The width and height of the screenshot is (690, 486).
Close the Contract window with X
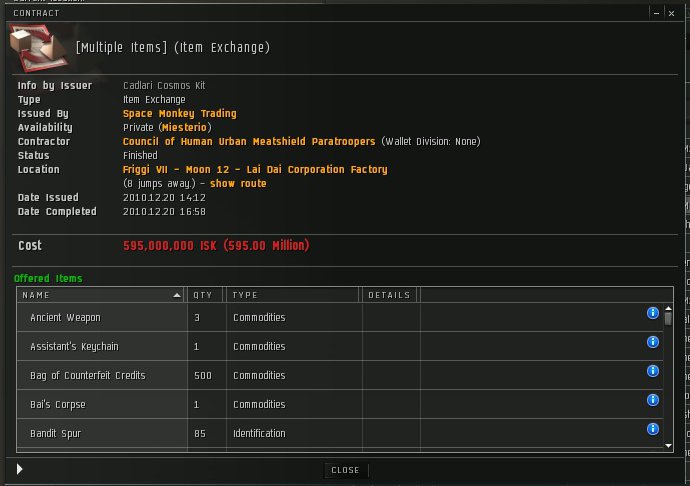pos(672,13)
